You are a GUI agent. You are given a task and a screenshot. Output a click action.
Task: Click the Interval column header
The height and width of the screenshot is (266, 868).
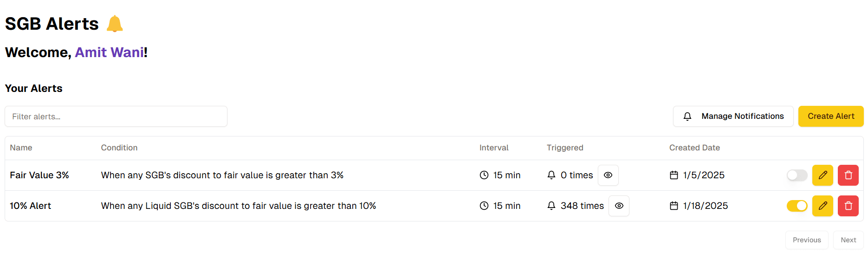494,148
